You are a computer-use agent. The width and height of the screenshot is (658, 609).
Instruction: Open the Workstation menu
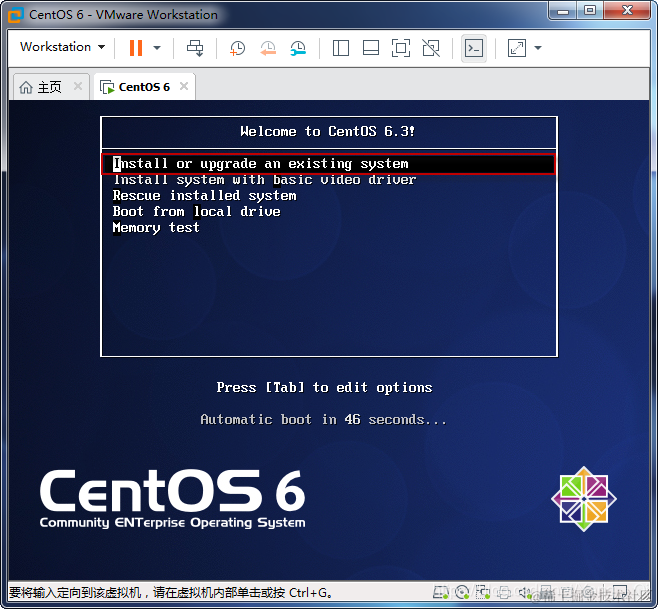(x=63, y=47)
